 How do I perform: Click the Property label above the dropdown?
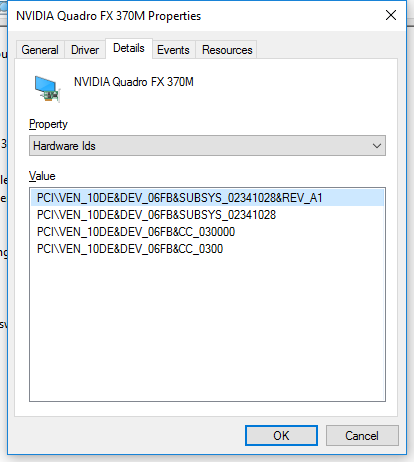(x=48, y=124)
